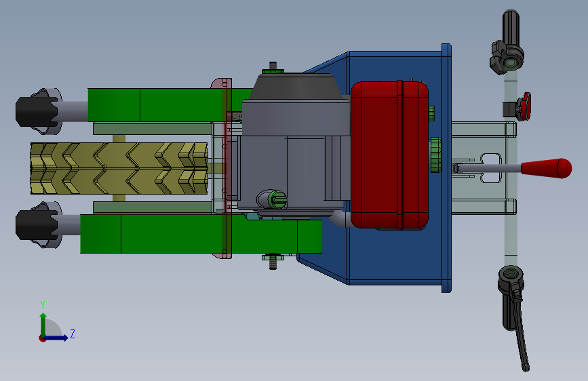Select the upper-left black star knob handle
This screenshot has width=588, height=381.
pos(38,111)
